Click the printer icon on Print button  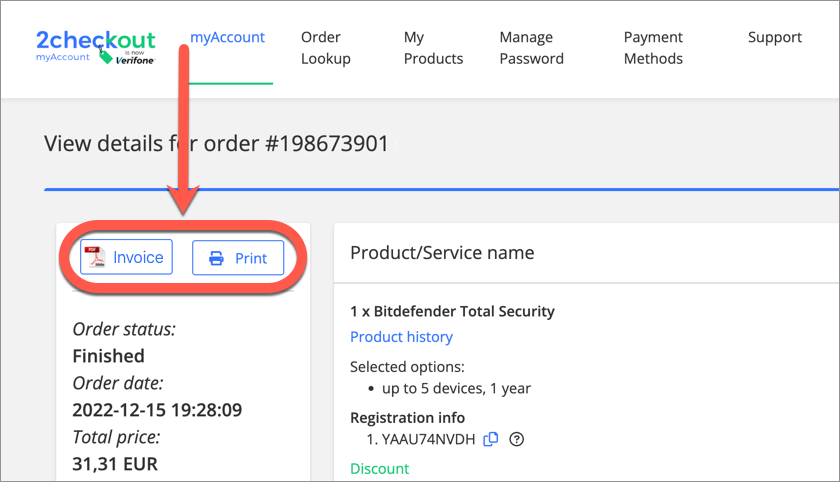click(216, 258)
